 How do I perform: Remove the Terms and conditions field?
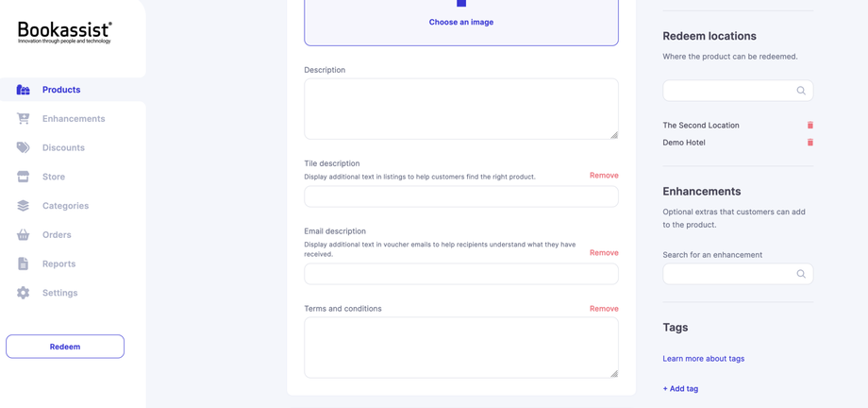click(604, 309)
